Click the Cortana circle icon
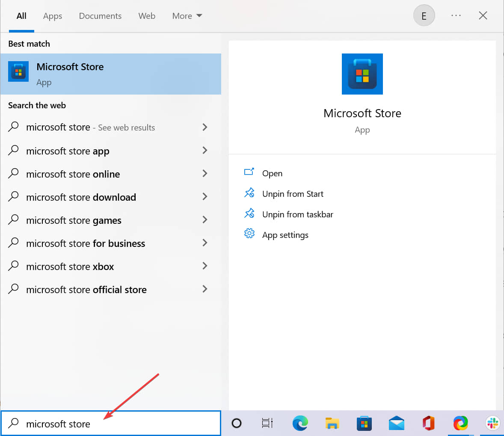This screenshot has height=436, width=504. click(236, 424)
